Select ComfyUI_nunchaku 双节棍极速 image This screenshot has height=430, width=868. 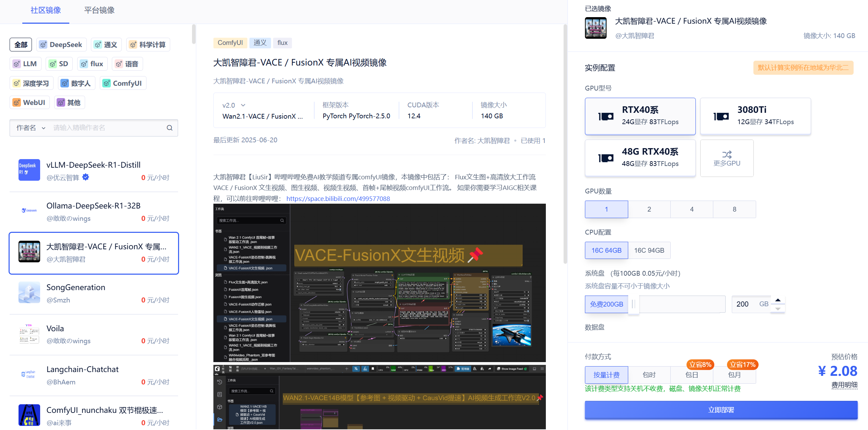pos(94,416)
